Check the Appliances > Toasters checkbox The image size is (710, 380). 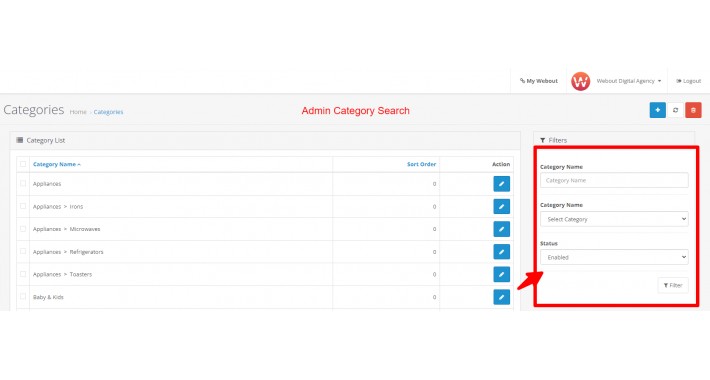coord(23,274)
